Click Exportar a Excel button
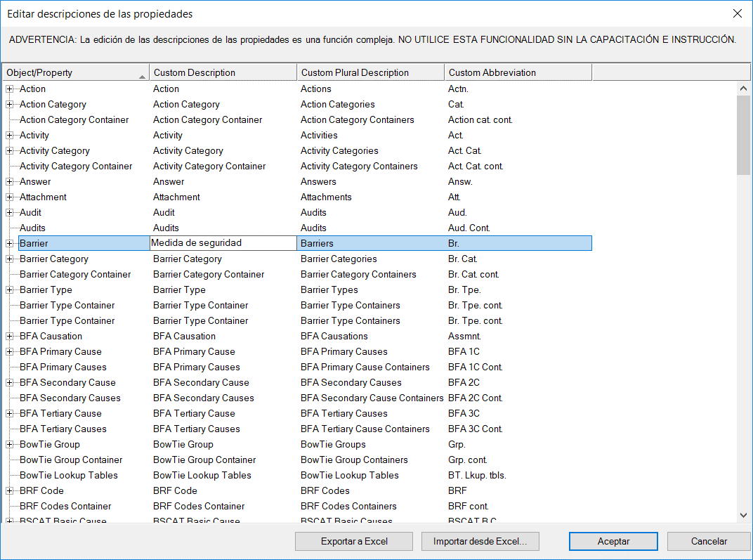 point(354,542)
